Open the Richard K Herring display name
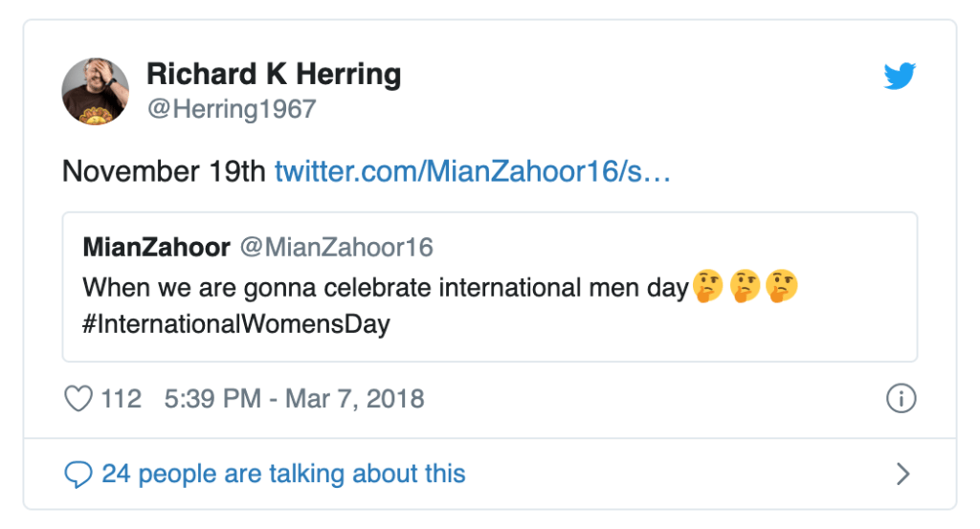The height and width of the screenshot is (529, 980). (x=274, y=74)
